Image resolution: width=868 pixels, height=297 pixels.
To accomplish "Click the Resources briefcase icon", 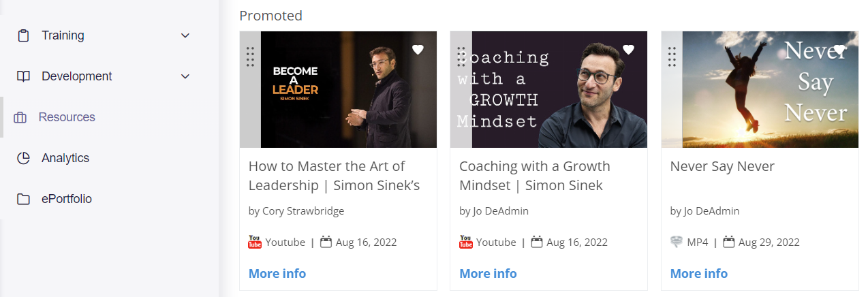I will 20,117.
